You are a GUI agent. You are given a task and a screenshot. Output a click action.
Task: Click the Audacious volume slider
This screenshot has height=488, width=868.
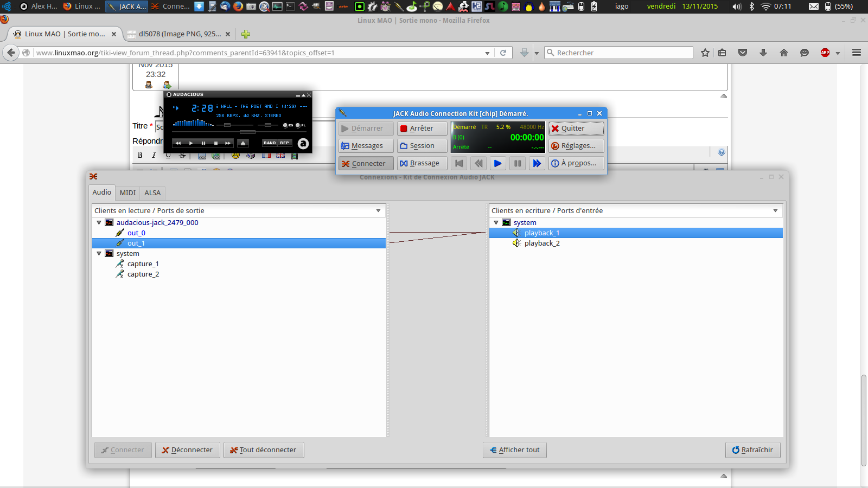point(228,125)
